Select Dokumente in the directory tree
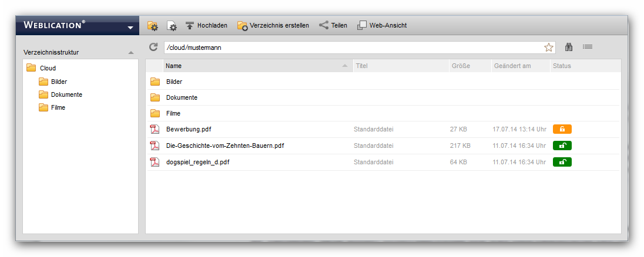Screen dimensions: 644x257 pos(61,94)
